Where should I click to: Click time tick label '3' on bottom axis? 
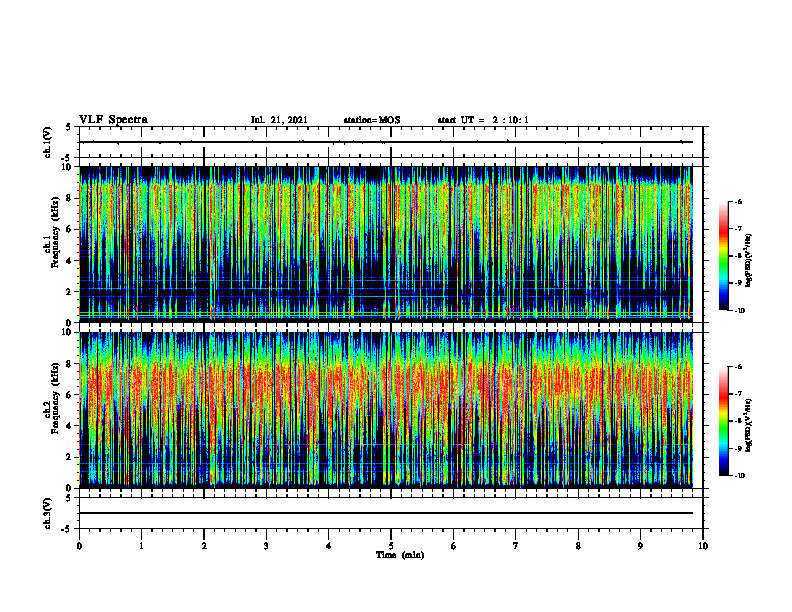coord(266,546)
